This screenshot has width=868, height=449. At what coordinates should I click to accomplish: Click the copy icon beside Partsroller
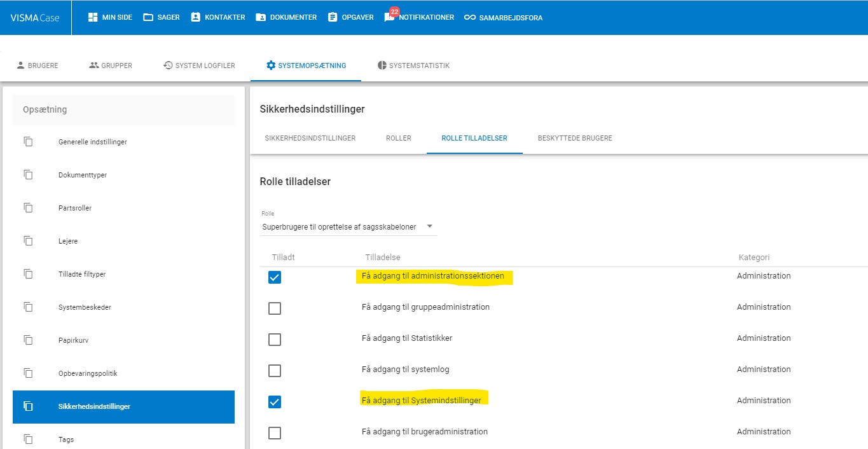coord(28,208)
